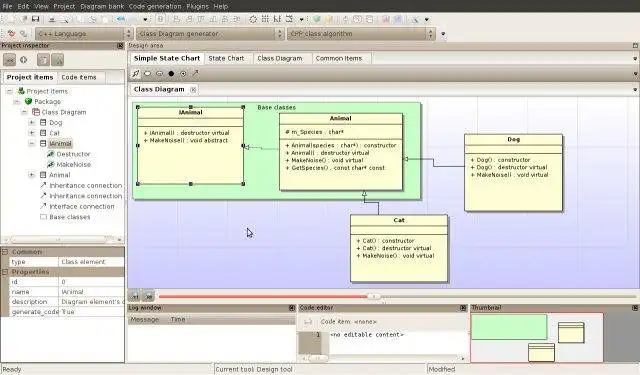Click the name property field showing IAnimal
This screenshot has width=640, height=375.
[x=92, y=292]
